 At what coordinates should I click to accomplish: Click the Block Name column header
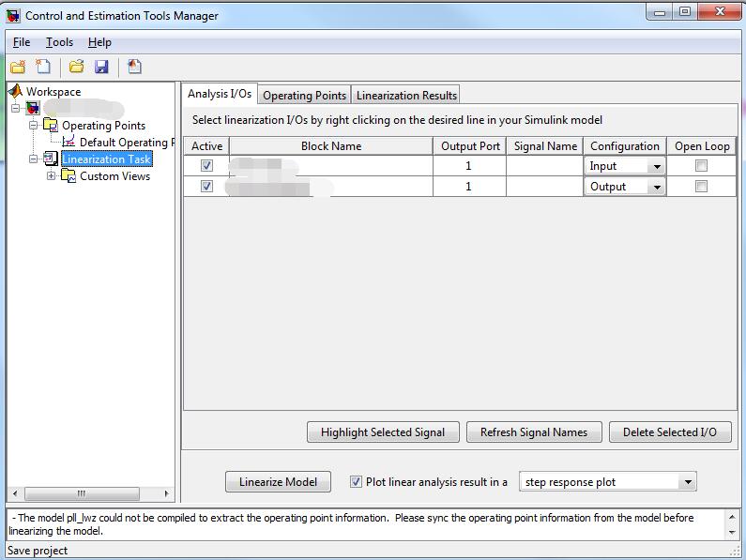pos(331,146)
